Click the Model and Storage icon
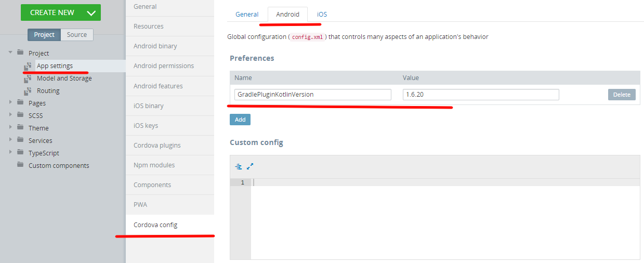The width and height of the screenshot is (644, 263). pos(28,78)
